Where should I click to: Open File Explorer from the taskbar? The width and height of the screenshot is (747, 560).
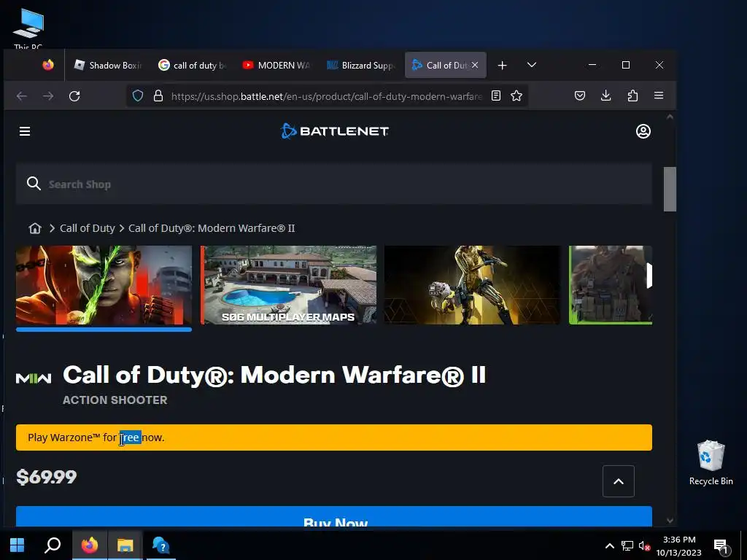click(125, 545)
